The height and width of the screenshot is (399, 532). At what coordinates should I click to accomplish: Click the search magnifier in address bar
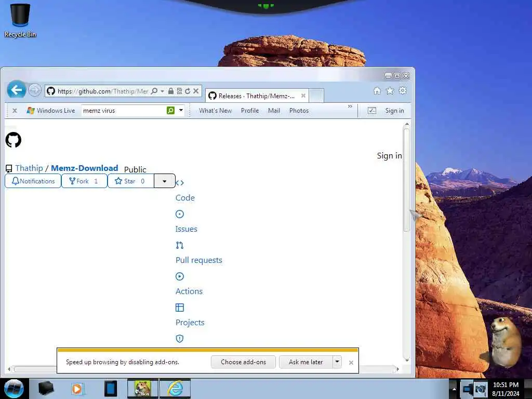tap(154, 91)
